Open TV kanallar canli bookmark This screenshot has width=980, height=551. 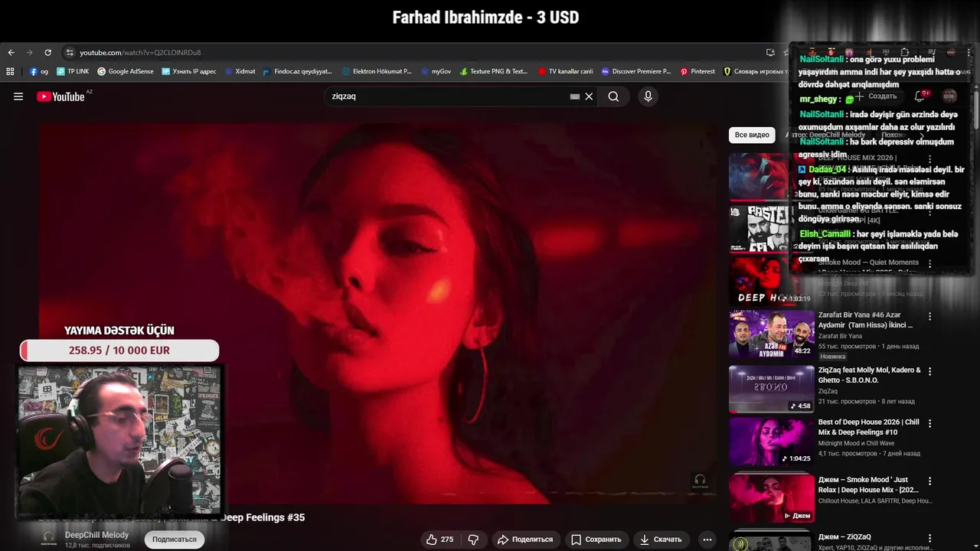pyautogui.click(x=565, y=71)
